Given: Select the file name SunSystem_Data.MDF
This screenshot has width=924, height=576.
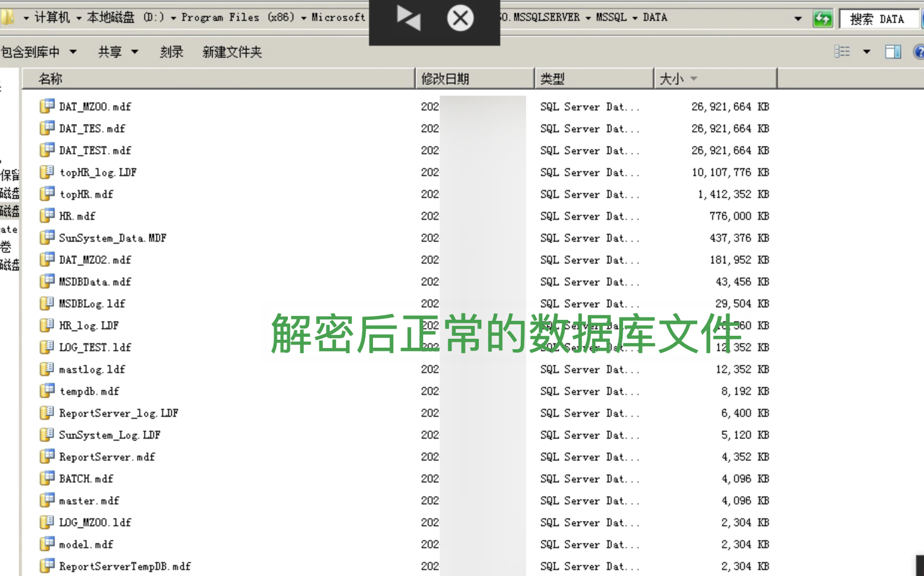Looking at the screenshot, I should (113, 238).
